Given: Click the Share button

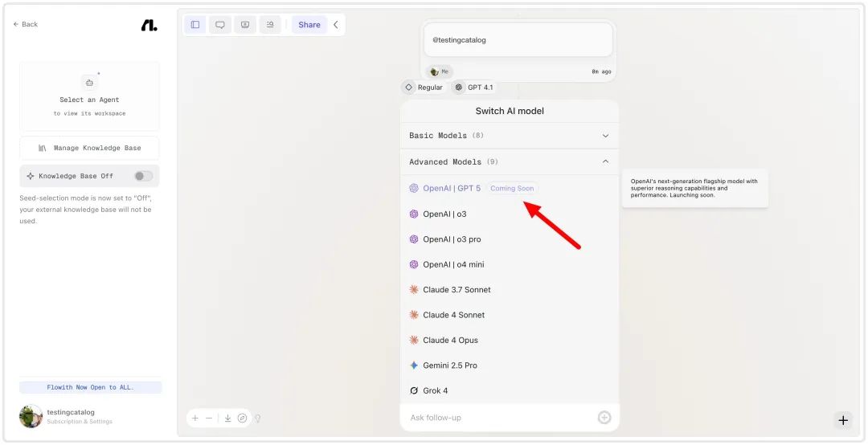Looking at the screenshot, I should click(309, 25).
